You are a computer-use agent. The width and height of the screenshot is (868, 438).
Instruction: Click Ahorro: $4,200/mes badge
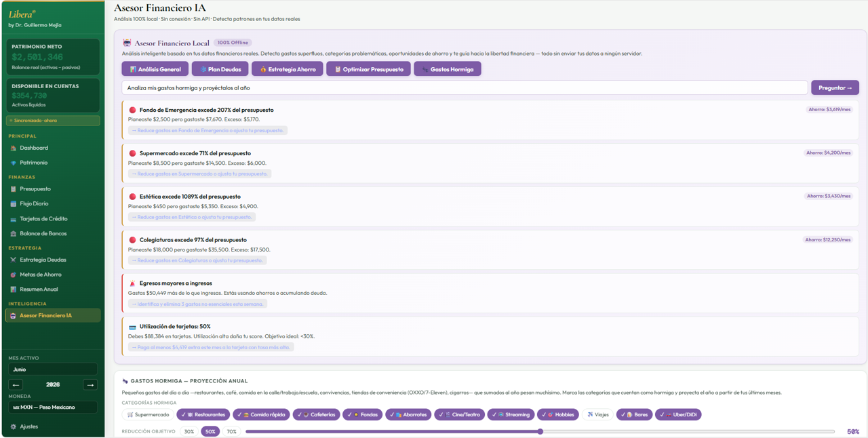tap(828, 153)
